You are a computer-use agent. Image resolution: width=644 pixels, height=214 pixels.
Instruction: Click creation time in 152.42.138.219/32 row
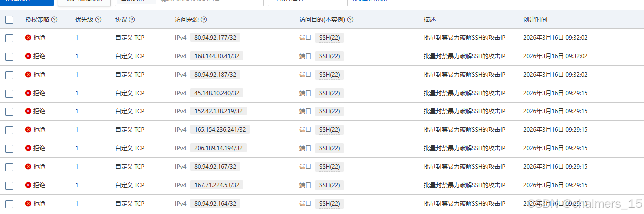click(555, 111)
